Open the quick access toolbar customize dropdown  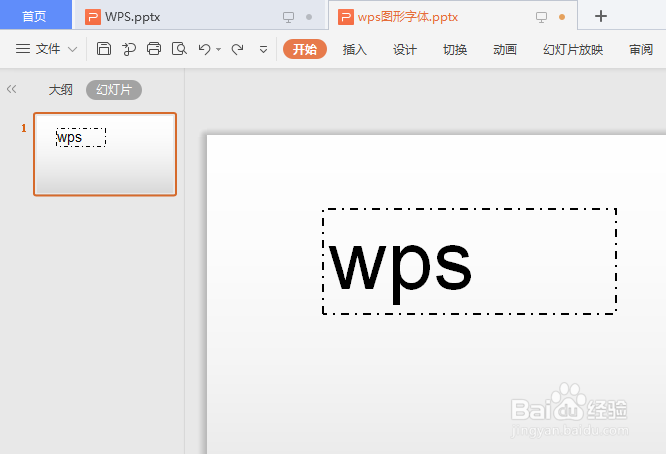263,50
